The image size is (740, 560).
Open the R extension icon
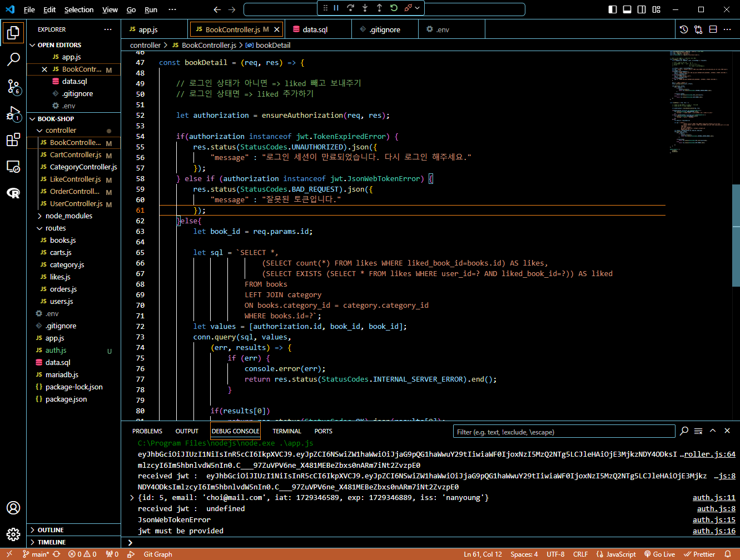point(13,193)
